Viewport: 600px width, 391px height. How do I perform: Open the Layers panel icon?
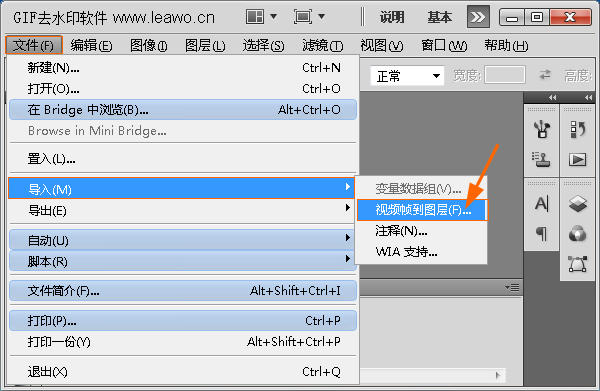coord(577,203)
